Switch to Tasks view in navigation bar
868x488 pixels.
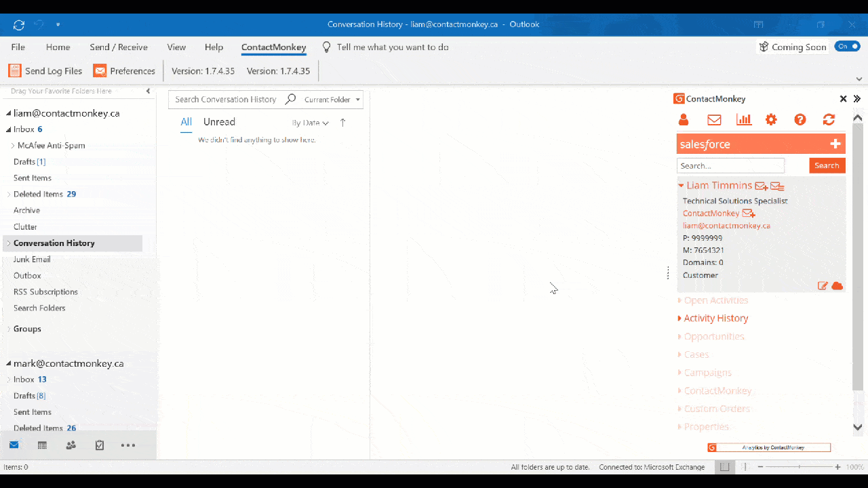[x=100, y=445]
